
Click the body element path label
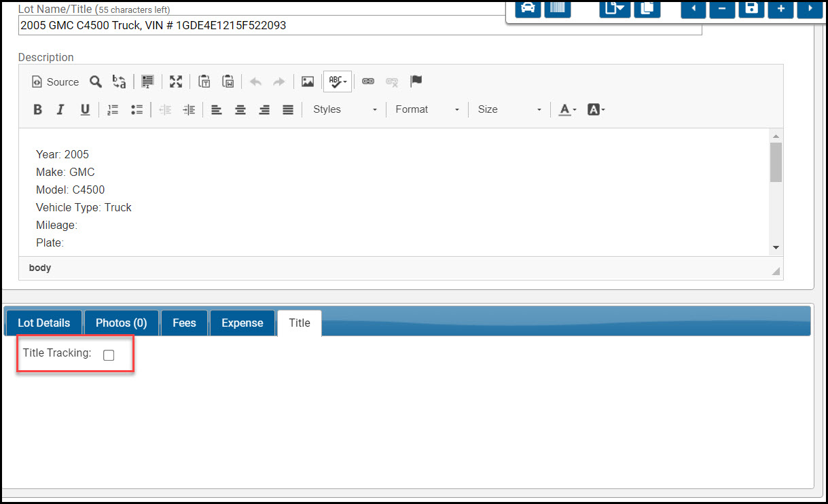pyautogui.click(x=40, y=268)
